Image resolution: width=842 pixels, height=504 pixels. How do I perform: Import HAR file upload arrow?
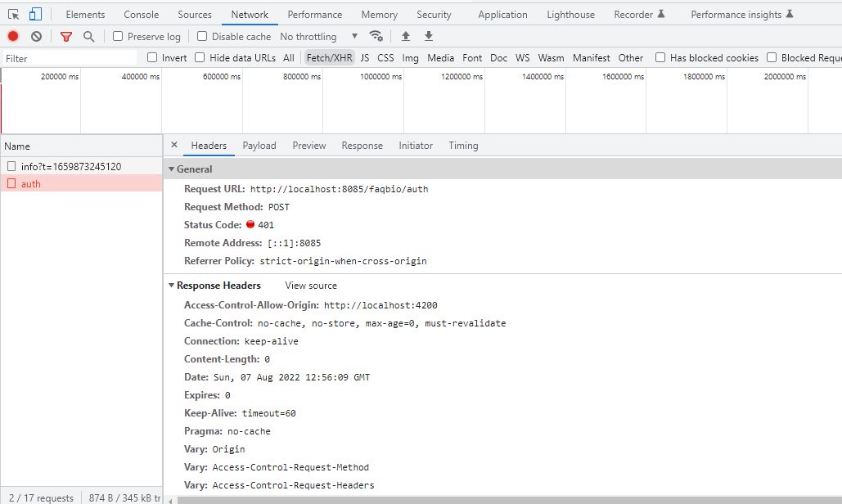click(x=405, y=36)
